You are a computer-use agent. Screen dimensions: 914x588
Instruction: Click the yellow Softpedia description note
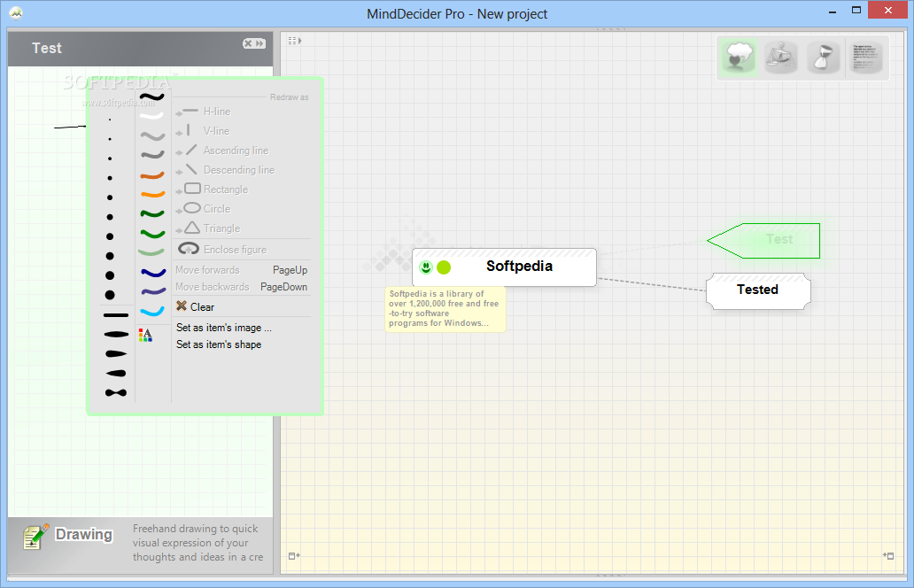click(x=445, y=309)
